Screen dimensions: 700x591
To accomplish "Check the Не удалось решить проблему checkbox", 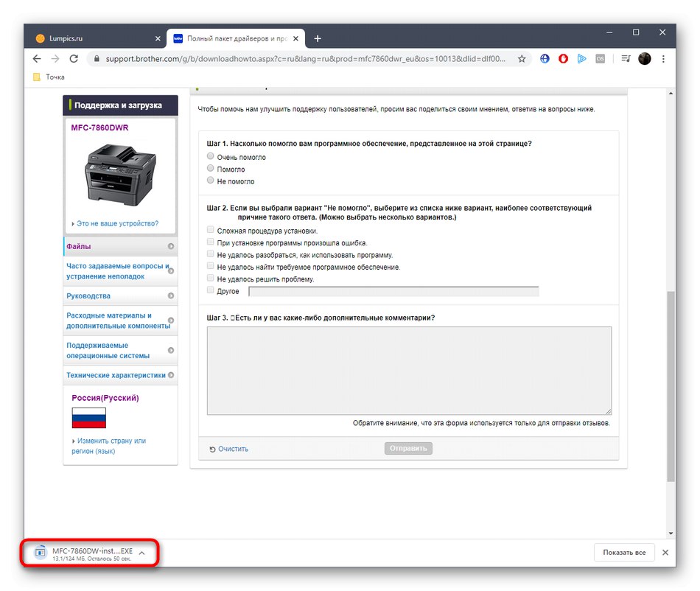I will tap(210, 279).
